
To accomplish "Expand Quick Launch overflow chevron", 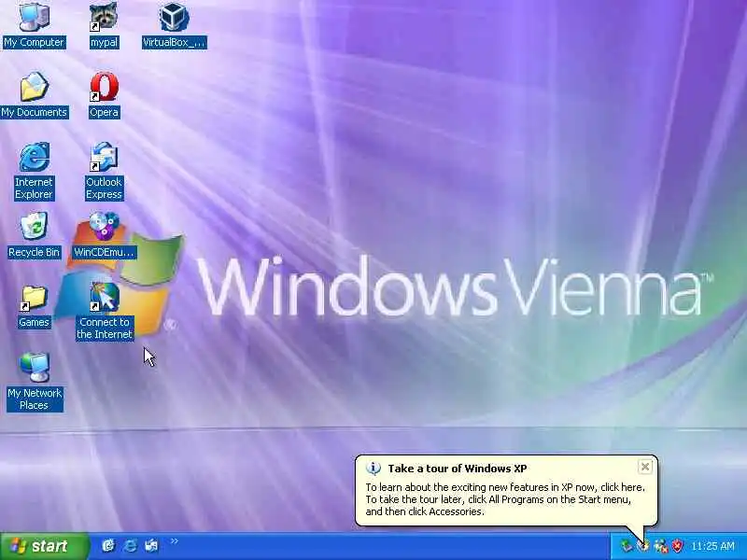I will point(174,541).
